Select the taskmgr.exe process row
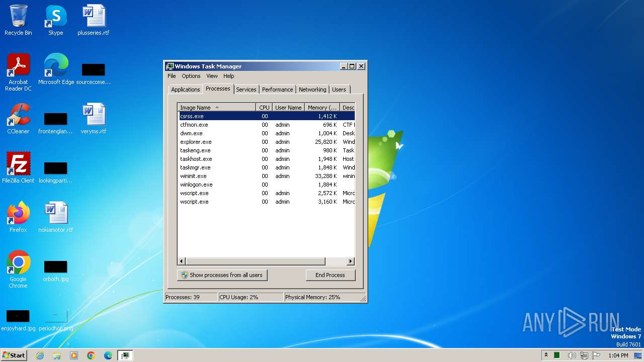Screen dimensions: 644x362 point(266,167)
